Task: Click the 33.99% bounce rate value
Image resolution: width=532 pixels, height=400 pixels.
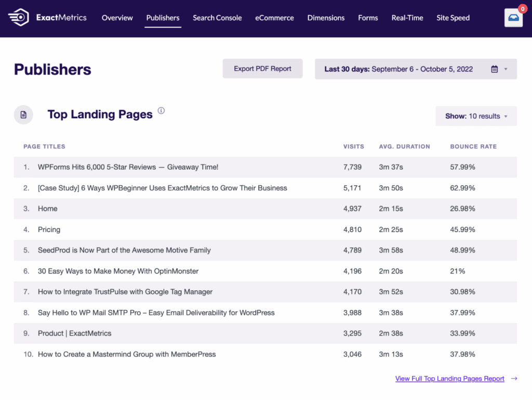Action: coord(462,333)
